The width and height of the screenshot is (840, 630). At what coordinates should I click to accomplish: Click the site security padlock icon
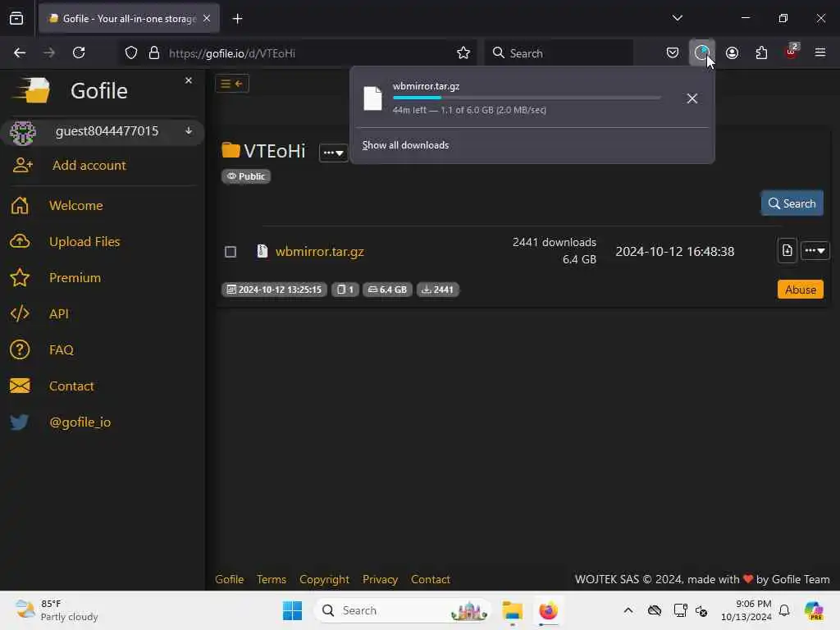(x=154, y=52)
